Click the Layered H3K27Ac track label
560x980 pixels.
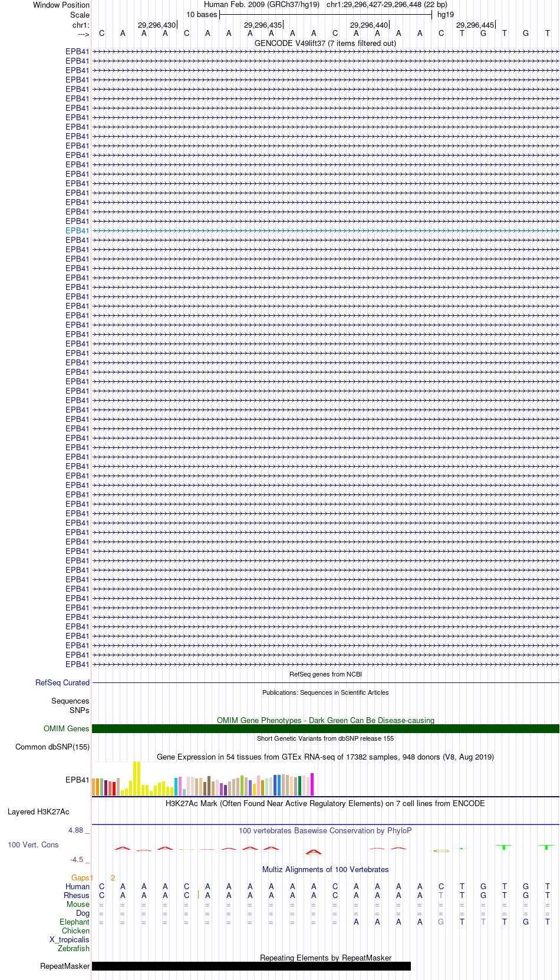pos(38,811)
